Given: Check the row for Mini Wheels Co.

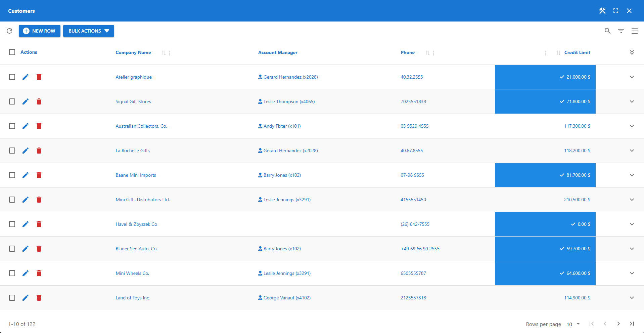Looking at the screenshot, I should point(12,273).
